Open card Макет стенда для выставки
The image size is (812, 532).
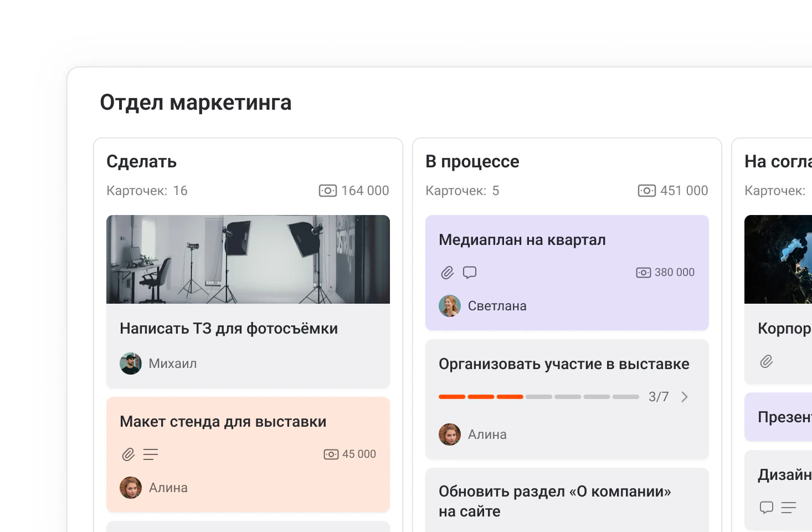[248, 454]
